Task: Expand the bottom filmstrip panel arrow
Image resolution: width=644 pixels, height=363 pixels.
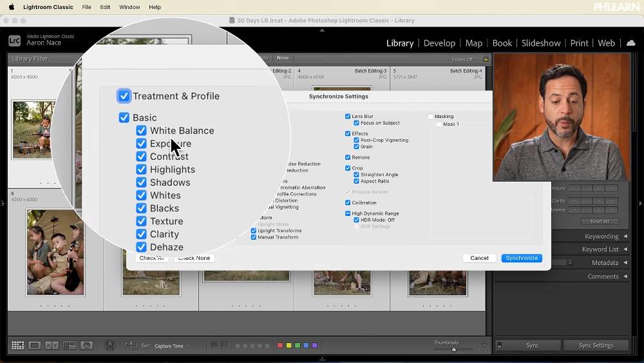Action: pos(322,359)
